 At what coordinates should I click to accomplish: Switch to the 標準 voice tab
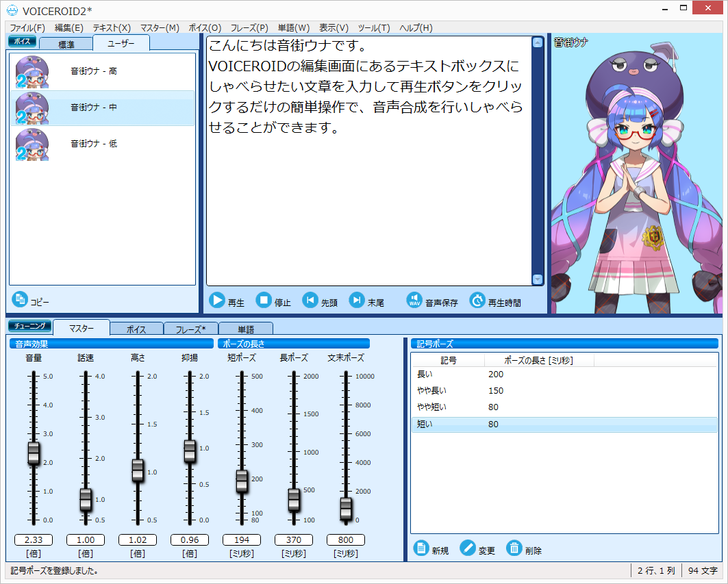click(x=66, y=44)
